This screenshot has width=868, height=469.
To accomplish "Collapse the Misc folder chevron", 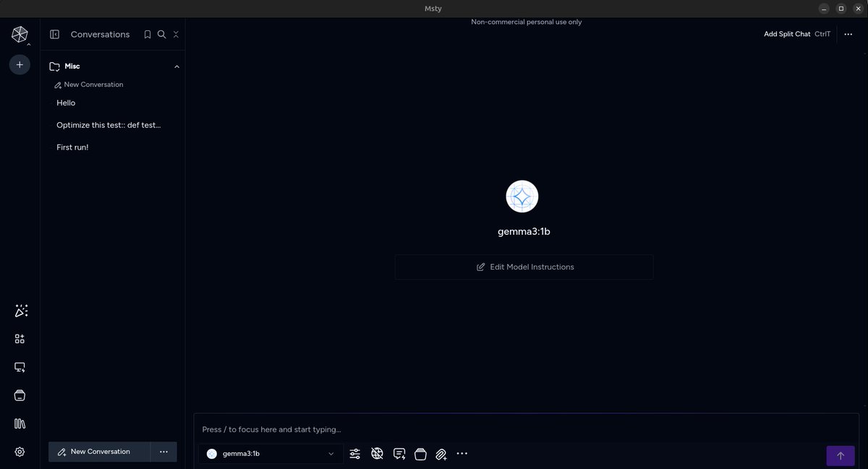I will coord(176,66).
